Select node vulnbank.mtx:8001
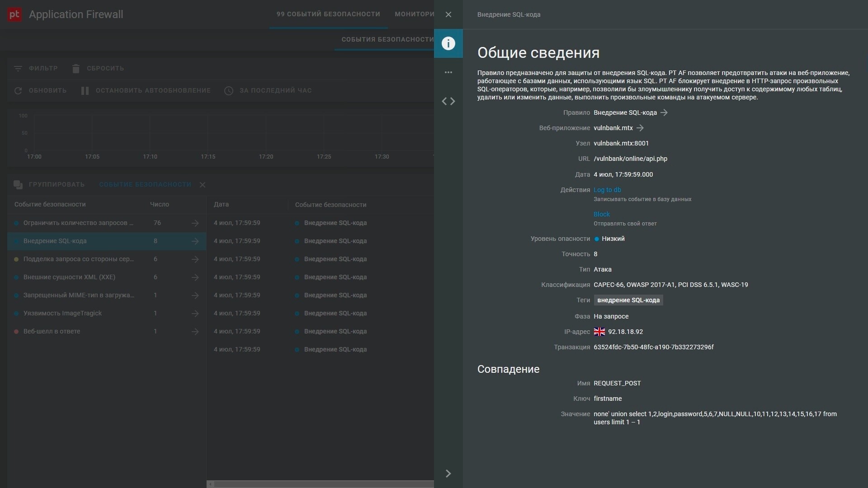This screenshot has height=488, width=868. [x=621, y=143]
